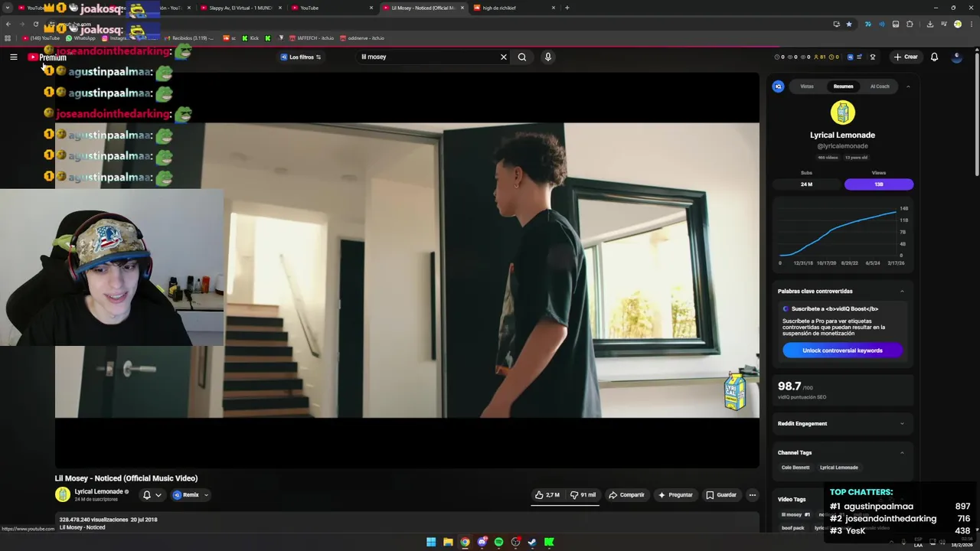
Task: Switch to the AI Coach tab
Action: pyautogui.click(x=880, y=86)
